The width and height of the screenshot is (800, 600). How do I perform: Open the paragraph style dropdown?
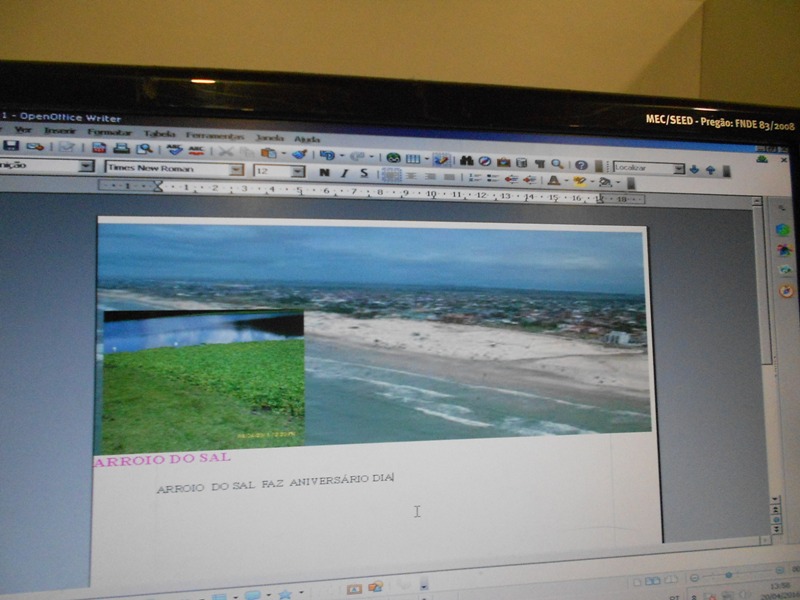(x=87, y=165)
